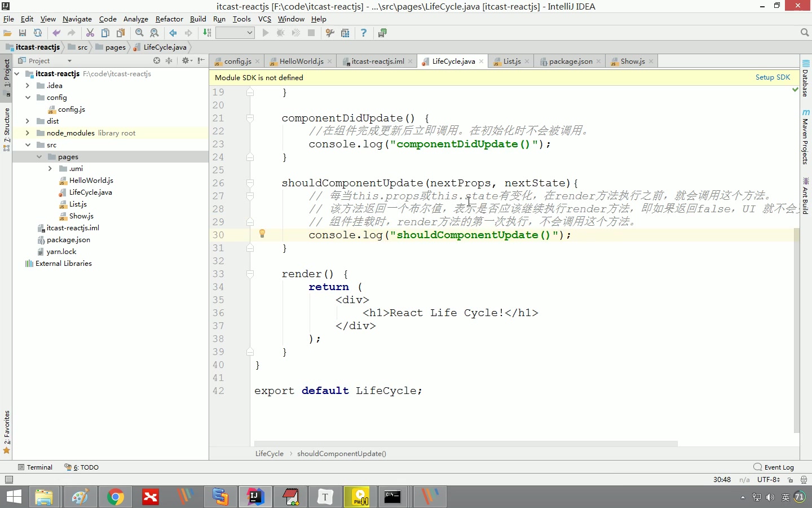Image resolution: width=812 pixels, height=508 pixels.
Task: Click the Ant Build side button
Action: 806,196
